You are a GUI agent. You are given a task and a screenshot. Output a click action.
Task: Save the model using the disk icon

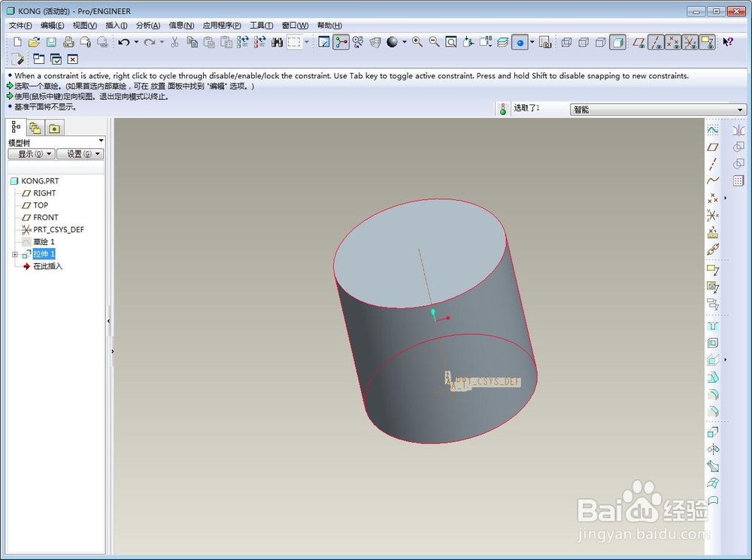coord(51,42)
